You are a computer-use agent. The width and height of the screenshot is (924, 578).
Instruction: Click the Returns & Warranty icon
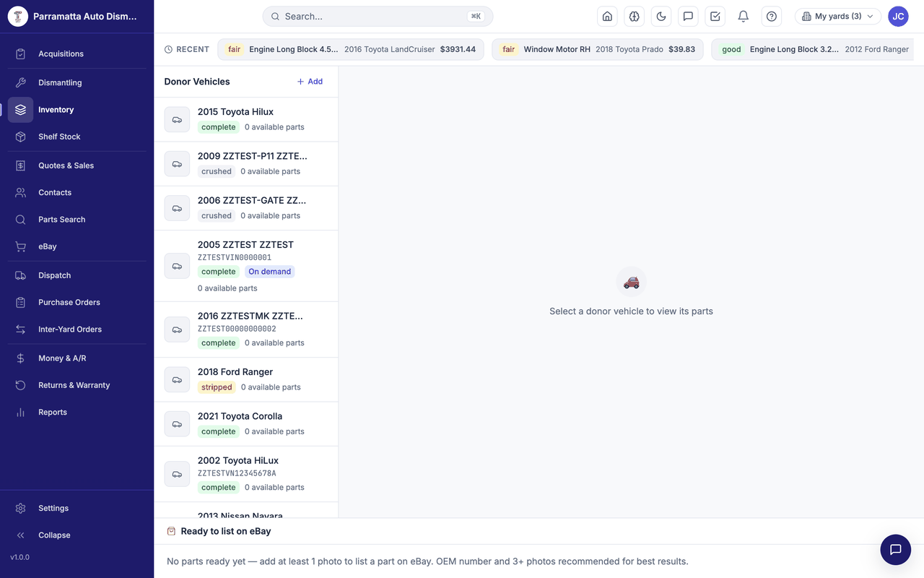20,385
